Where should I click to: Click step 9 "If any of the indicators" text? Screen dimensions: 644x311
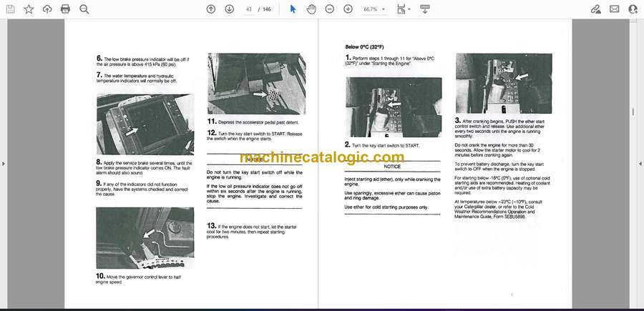point(142,189)
